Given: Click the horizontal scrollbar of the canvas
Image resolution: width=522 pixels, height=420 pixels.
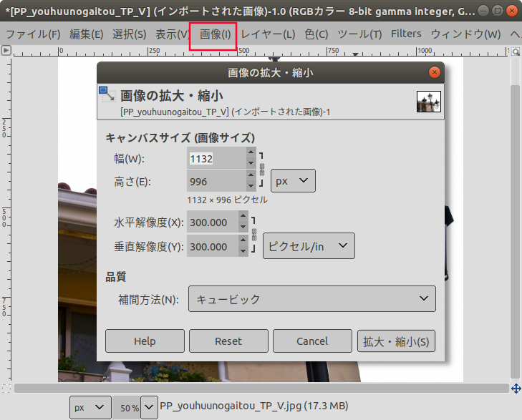Looking at the screenshot, I should point(261,388).
